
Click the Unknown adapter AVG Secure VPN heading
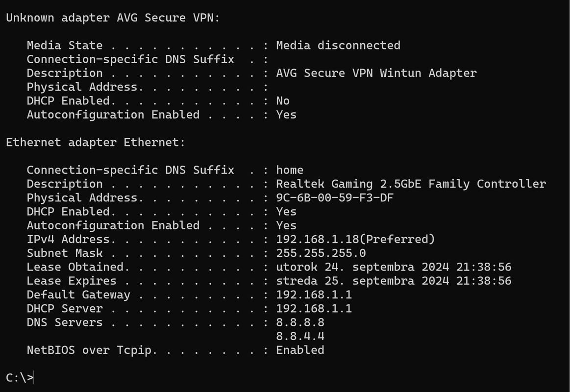[113, 18]
